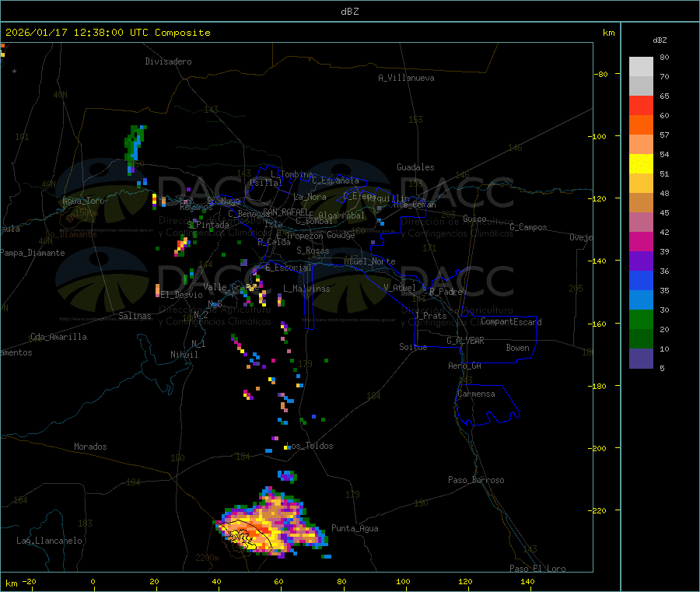
Task: Select the 'Nihuil' location label
Action: (x=184, y=355)
